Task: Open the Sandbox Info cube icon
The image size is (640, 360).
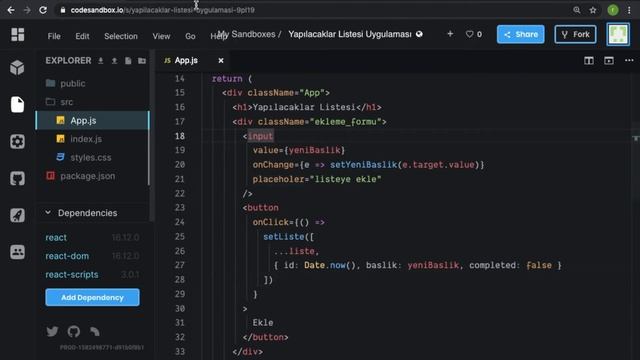Action: coord(17,68)
